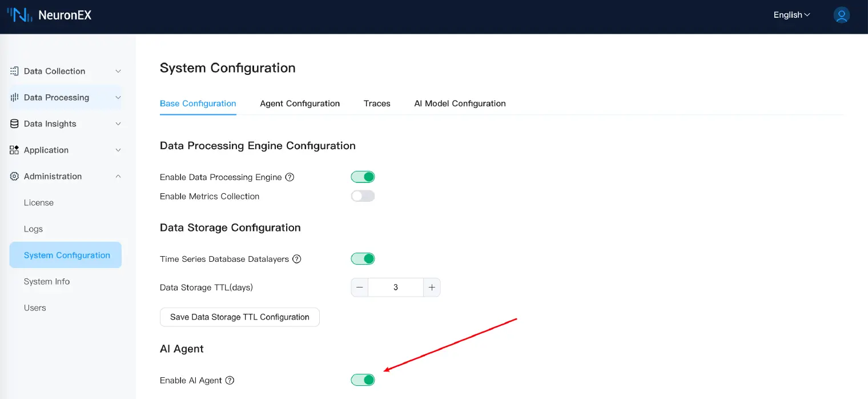Open the System Info page link
Viewport: 868px width, 399px height.
(x=47, y=282)
